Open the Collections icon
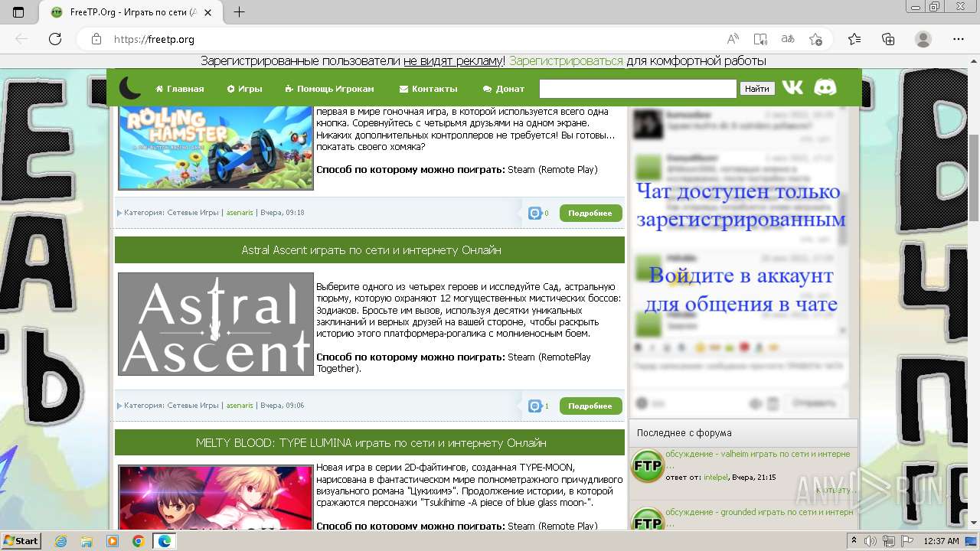 888,39
